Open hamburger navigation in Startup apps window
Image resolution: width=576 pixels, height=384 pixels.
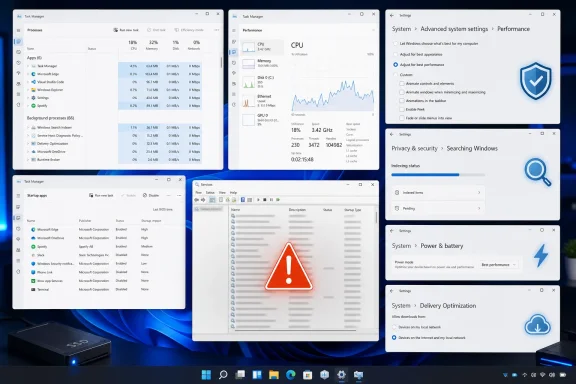tap(18, 196)
